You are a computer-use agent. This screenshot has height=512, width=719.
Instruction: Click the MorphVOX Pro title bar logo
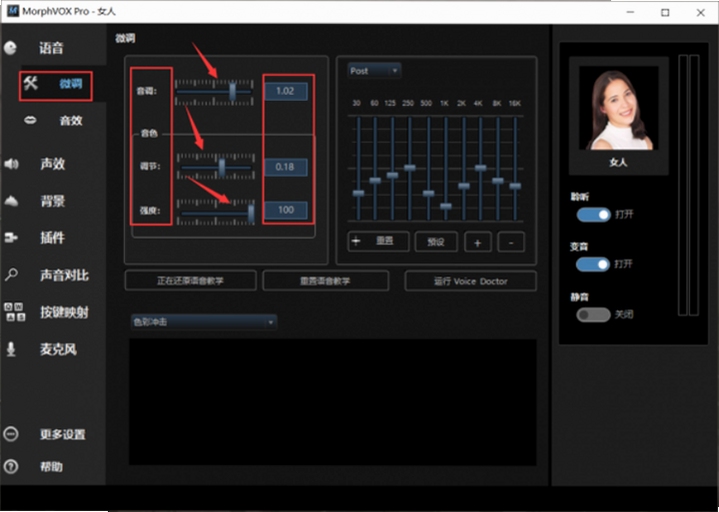coord(13,11)
